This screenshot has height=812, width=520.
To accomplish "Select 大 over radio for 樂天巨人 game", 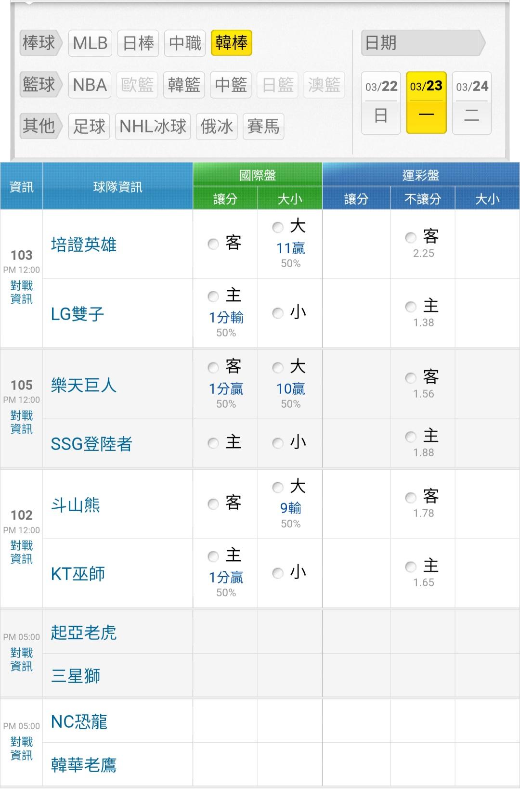I will coord(278,368).
